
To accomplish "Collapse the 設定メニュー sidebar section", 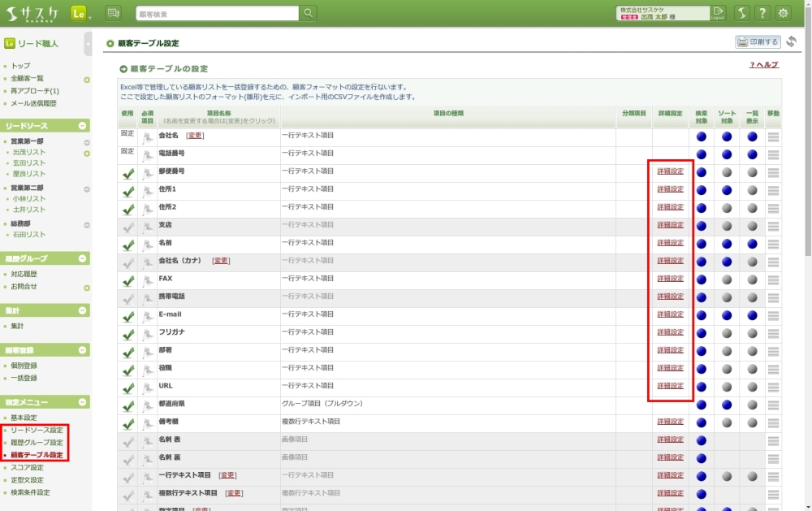I will point(83,402).
